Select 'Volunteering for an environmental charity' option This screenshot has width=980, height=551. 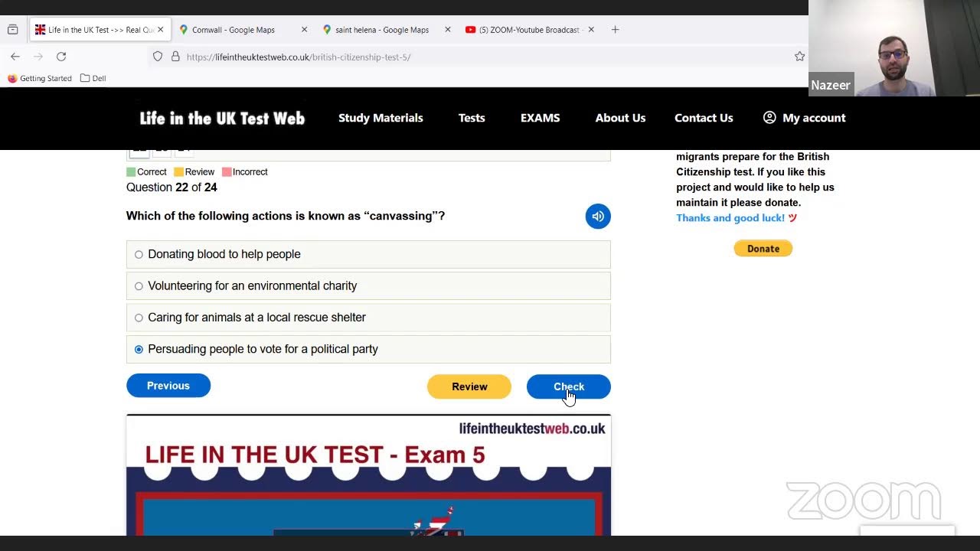(368, 285)
